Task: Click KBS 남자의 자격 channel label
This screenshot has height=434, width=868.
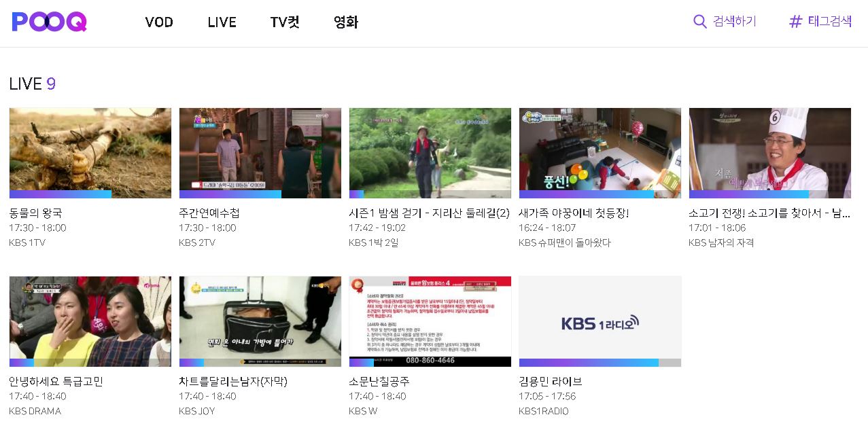Action: pos(721,242)
